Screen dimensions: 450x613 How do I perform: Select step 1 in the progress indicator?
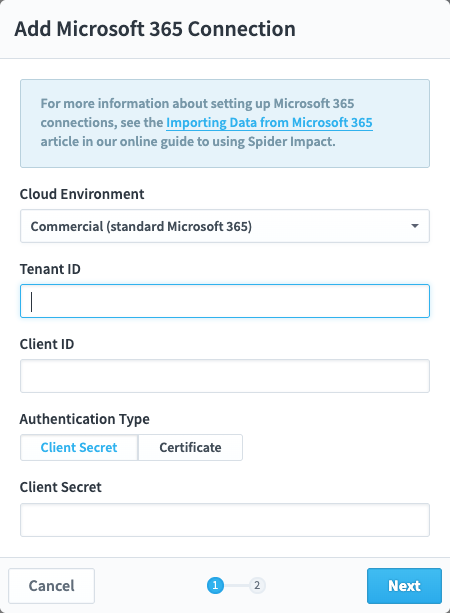click(x=215, y=585)
